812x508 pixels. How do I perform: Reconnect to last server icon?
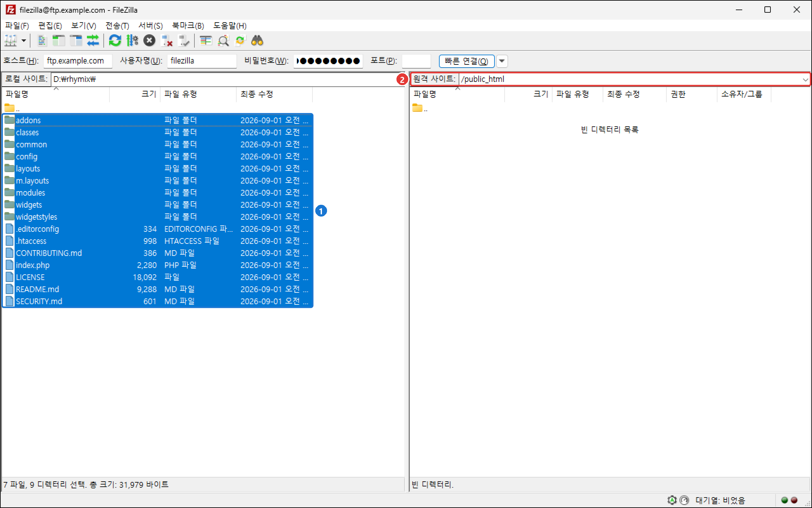tap(184, 41)
